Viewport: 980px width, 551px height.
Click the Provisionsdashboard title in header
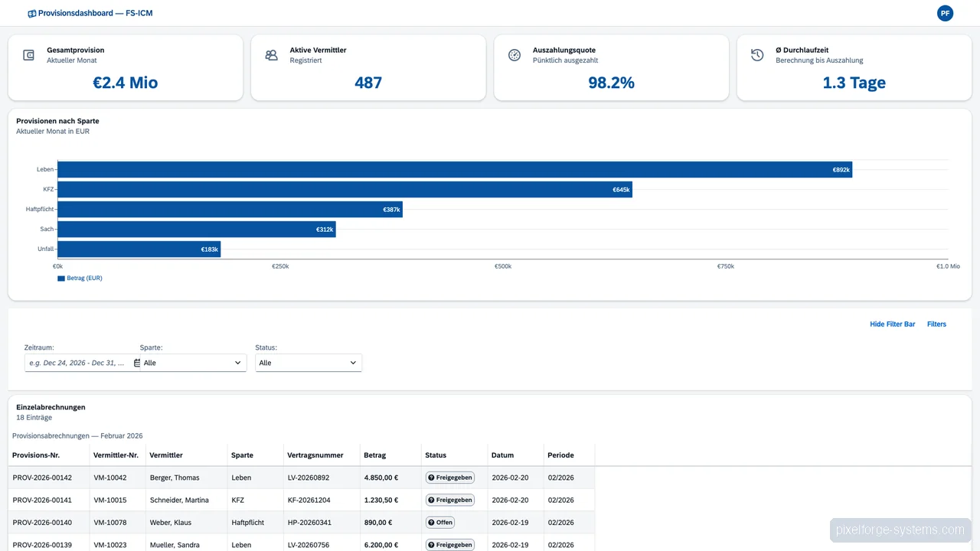95,13
